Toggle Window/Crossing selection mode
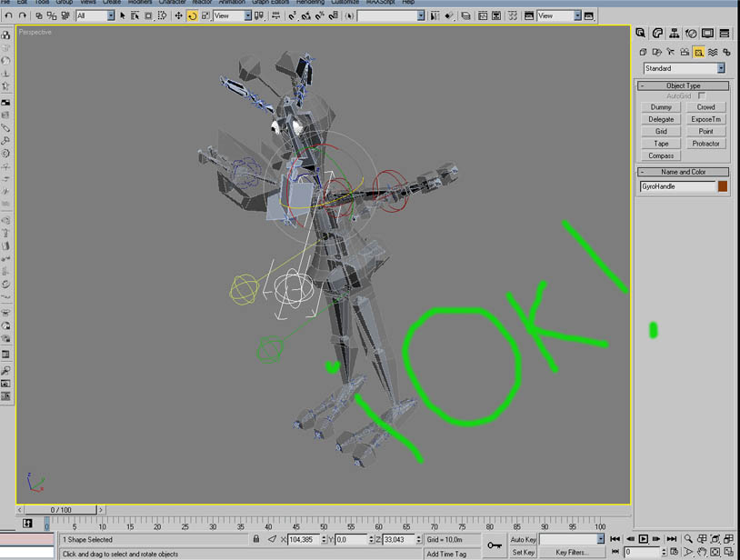The height and width of the screenshot is (560, 740). (162, 15)
